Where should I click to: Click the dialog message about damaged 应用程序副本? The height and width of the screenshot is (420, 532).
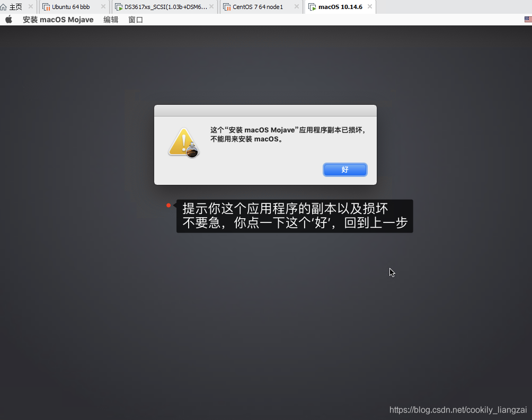(x=288, y=135)
